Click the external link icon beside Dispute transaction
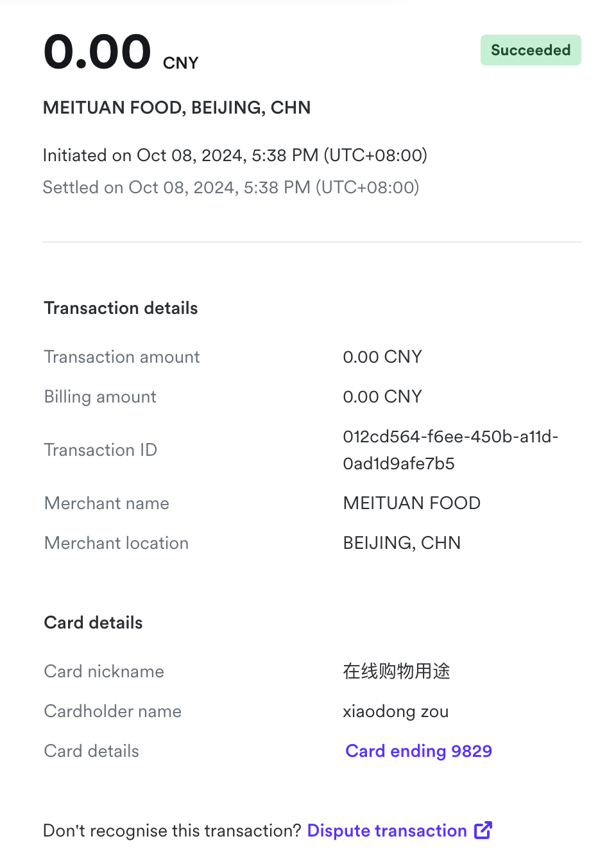Image resolution: width=616 pixels, height=850 pixels. (483, 830)
